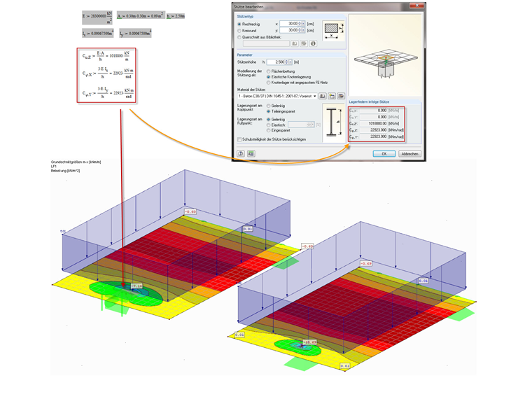Viewport: 532px width, 399px height.
Task: Open material library book icon
Action: 322,96
